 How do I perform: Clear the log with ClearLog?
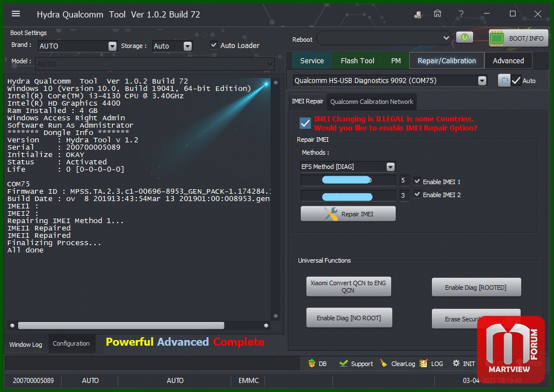[x=397, y=363]
